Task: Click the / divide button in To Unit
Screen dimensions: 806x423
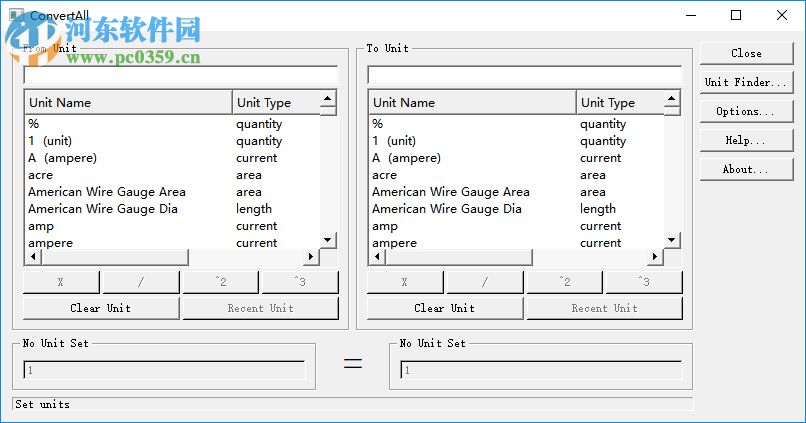Action: coord(485,282)
